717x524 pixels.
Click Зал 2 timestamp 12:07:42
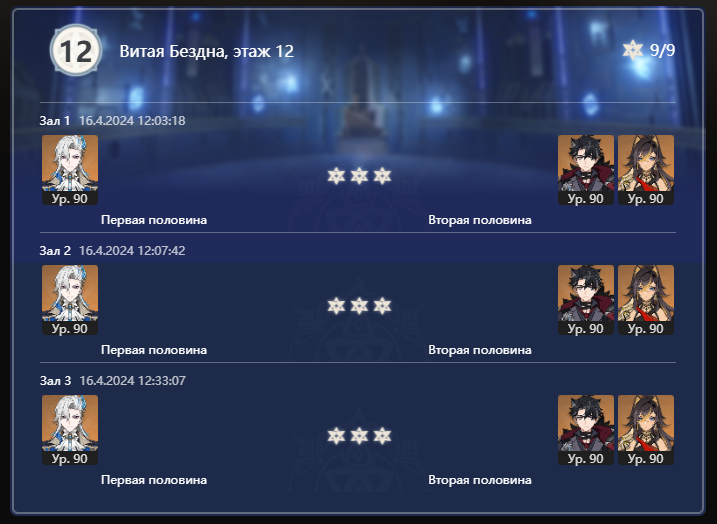tap(132, 251)
